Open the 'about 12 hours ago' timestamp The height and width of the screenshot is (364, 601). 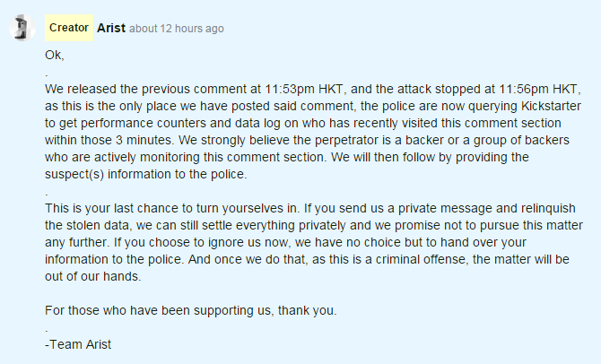[177, 29]
